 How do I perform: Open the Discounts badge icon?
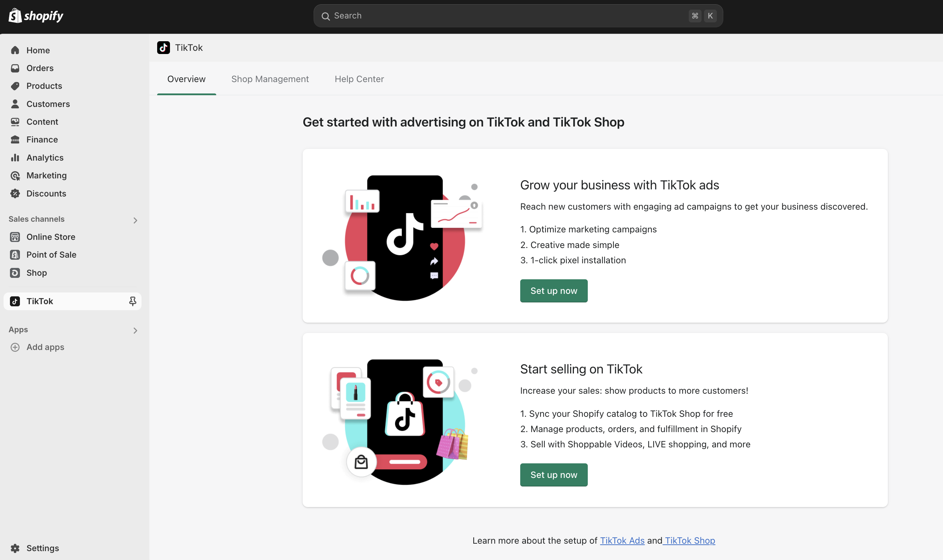15,194
